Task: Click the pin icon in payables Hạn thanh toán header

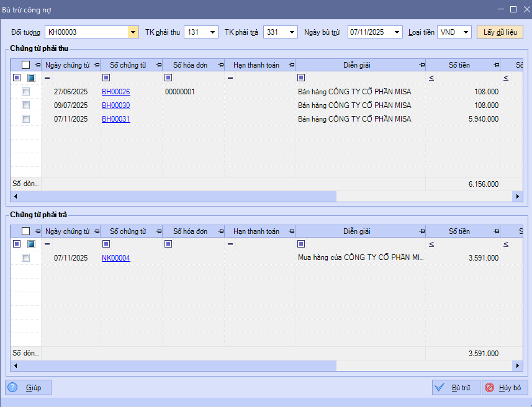Action: point(291,231)
